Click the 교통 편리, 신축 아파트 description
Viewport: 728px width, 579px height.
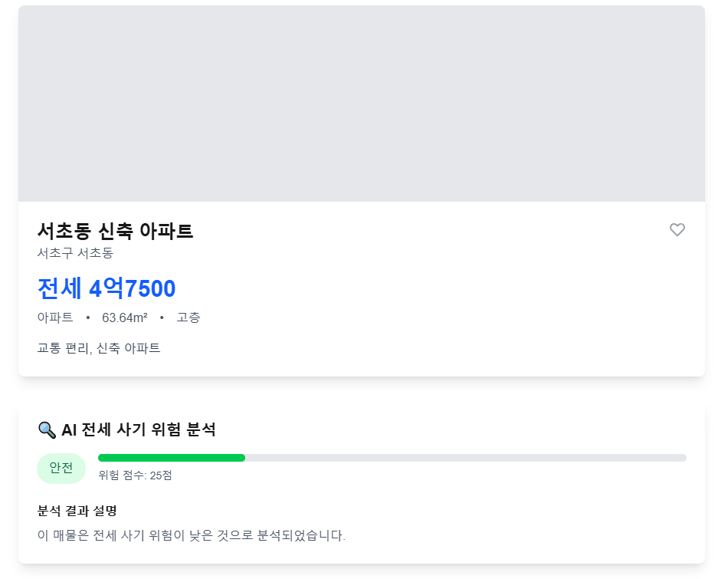tap(99, 348)
